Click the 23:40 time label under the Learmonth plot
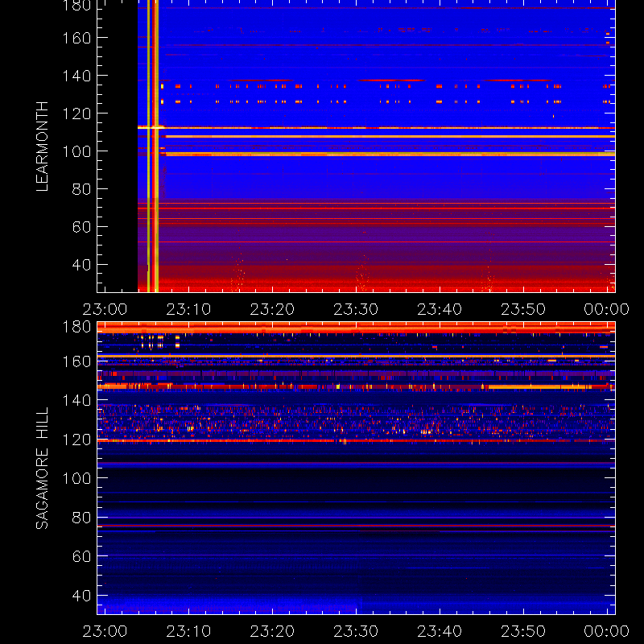 point(440,309)
